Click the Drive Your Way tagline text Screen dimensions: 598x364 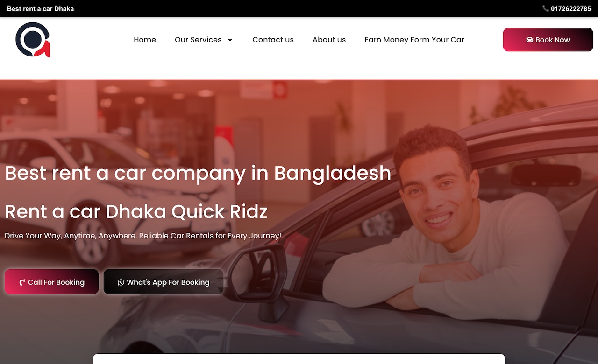coord(143,236)
